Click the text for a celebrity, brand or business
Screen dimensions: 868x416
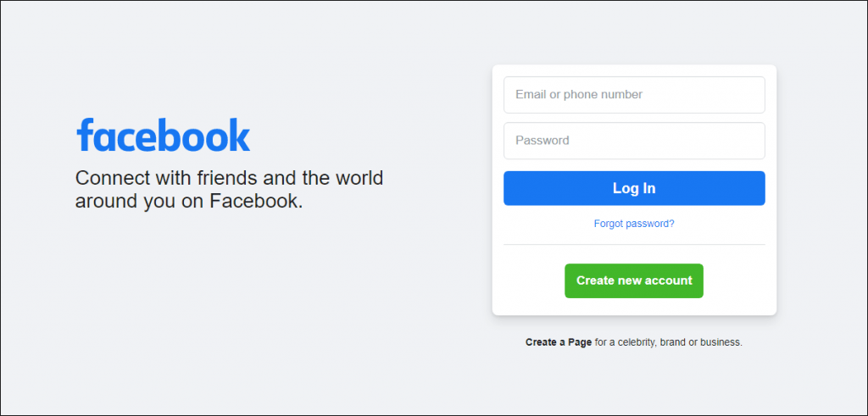668,342
